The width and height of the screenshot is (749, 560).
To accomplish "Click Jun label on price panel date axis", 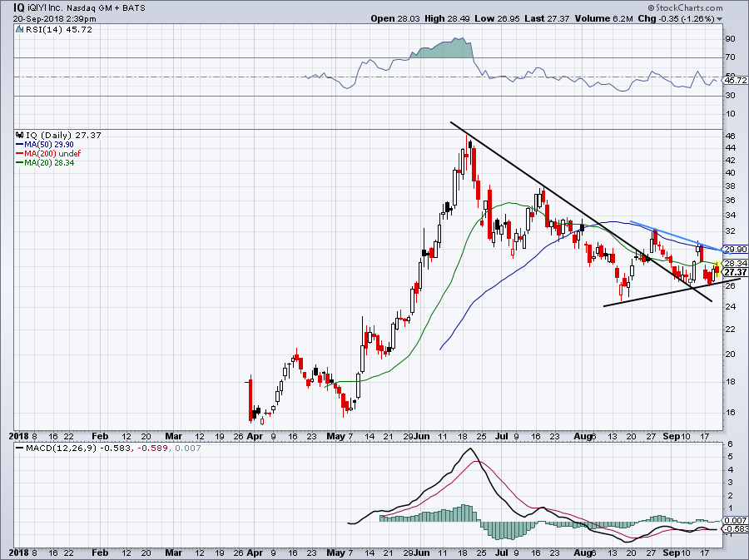I will click(421, 436).
